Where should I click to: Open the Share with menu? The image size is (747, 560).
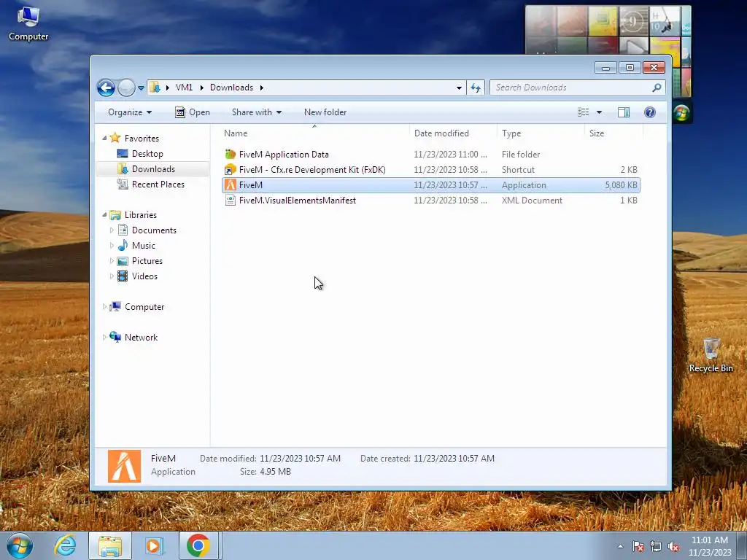tap(256, 112)
